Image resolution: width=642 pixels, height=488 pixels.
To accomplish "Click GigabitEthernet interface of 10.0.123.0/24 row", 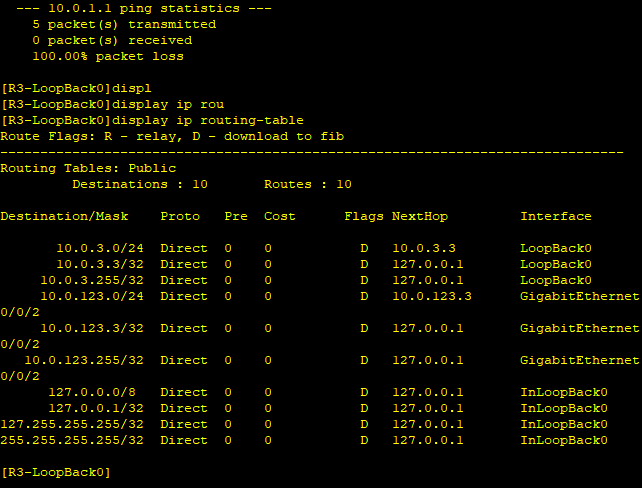I will tap(580, 296).
